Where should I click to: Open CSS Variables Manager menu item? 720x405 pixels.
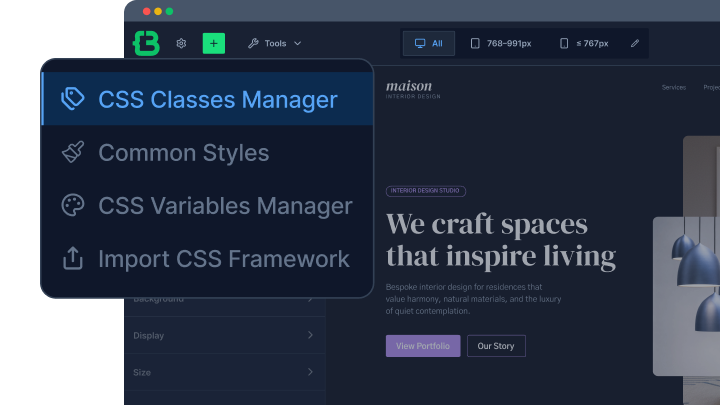[208, 205]
